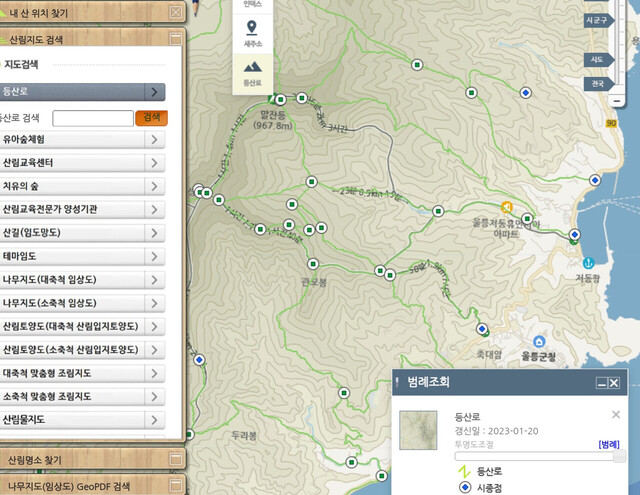Click the 등산로 legend thumbnail

pyautogui.click(x=418, y=430)
